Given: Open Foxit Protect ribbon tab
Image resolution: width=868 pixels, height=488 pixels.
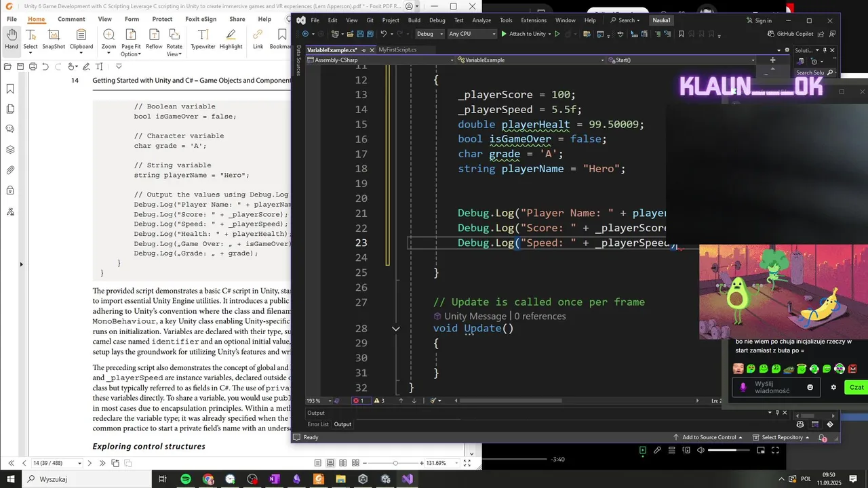Looking at the screenshot, I should 162,19.
